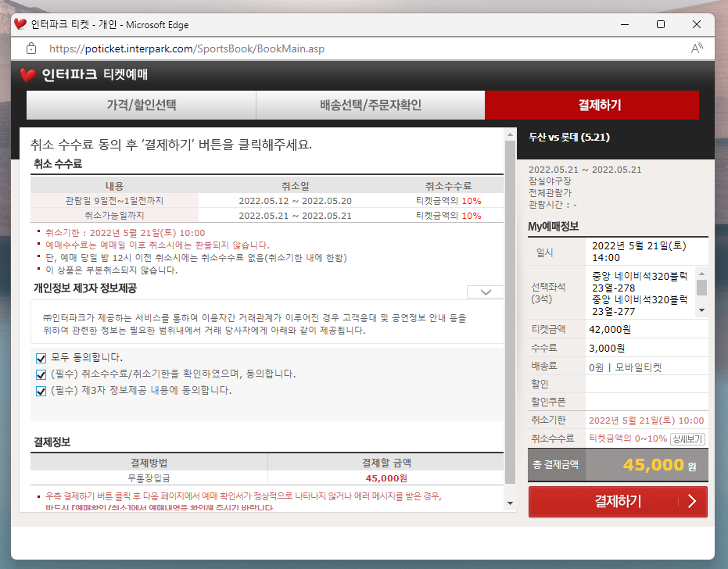Select the 결제하기 step tab
728x569 pixels.
[592, 105]
